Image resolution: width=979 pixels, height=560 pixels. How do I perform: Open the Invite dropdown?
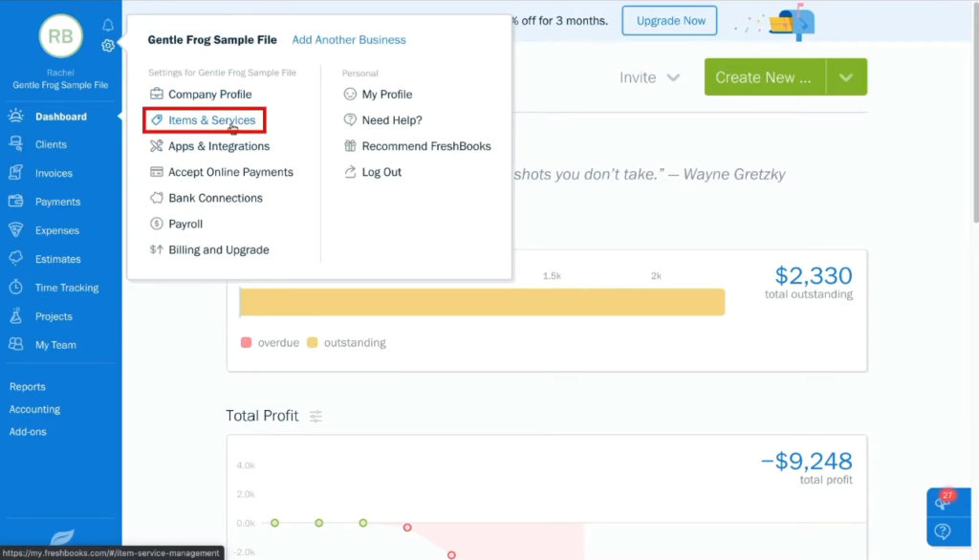(650, 78)
